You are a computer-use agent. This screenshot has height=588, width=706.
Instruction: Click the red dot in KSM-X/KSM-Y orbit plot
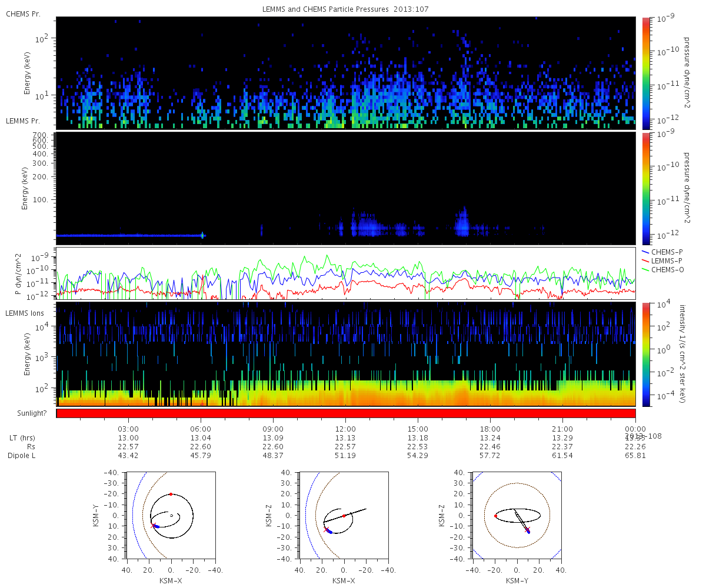click(x=171, y=494)
